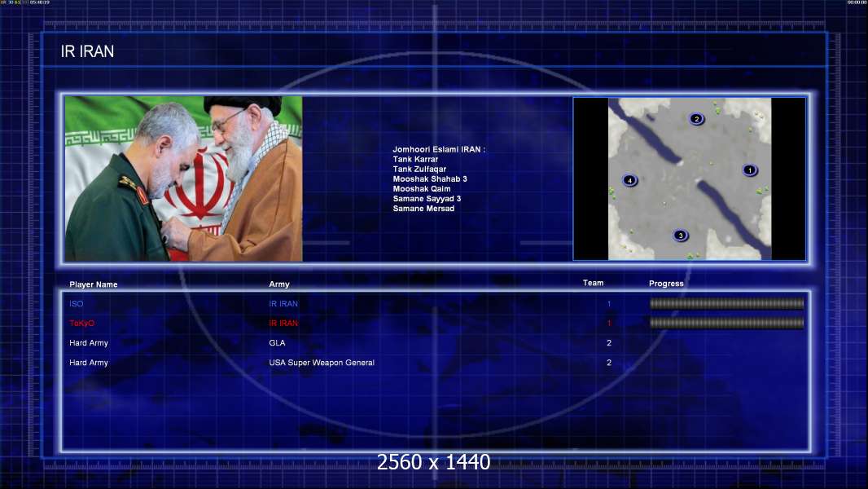Click the Army column header
Screen dimensions: 868x489
[x=279, y=284]
